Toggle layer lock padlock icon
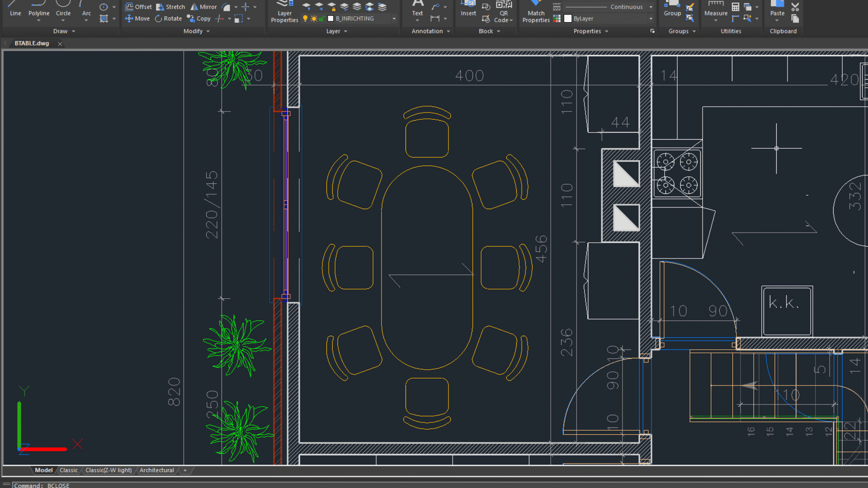The height and width of the screenshot is (488, 868). [321, 19]
